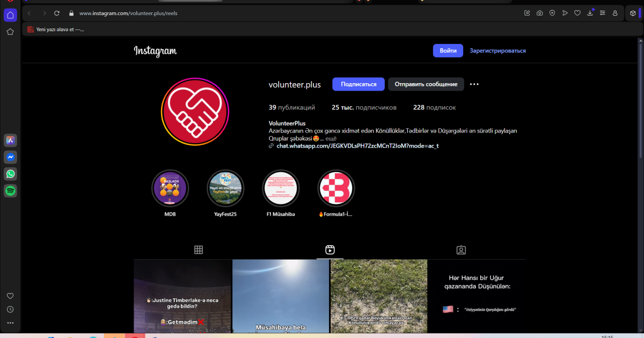644x338 pixels.
Task: Click the edit-page pencil icon in address bar
Action: click(x=527, y=13)
